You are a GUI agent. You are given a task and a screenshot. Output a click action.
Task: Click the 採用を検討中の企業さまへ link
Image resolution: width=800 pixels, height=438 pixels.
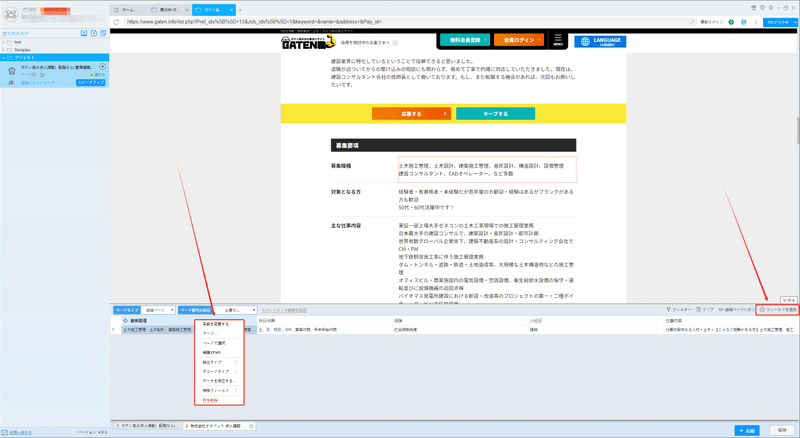[x=369, y=42]
